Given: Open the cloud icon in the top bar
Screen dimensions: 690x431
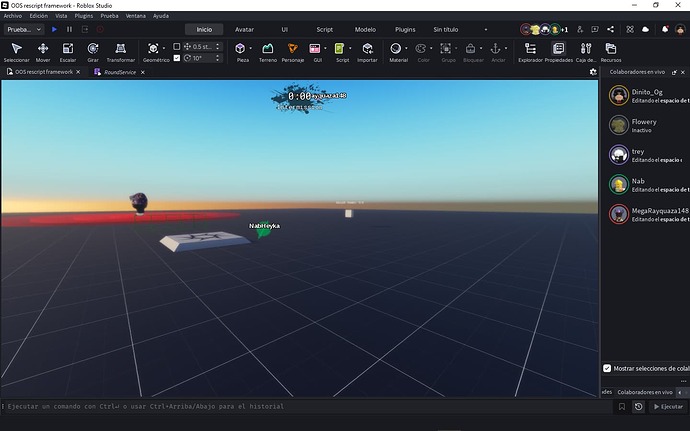Looking at the screenshot, I should click(x=646, y=29).
